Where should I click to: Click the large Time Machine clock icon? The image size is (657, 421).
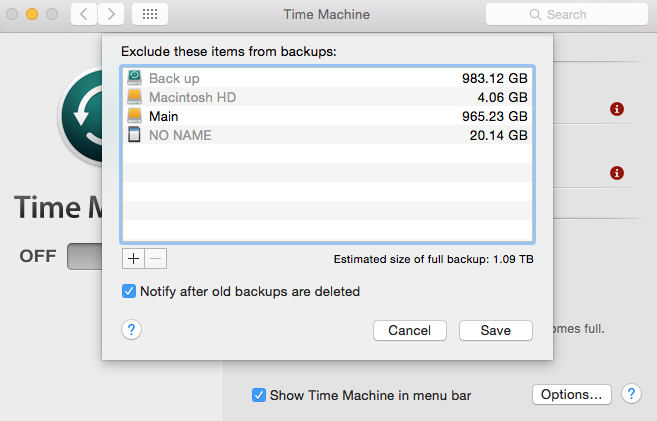click(x=81, y=116)
